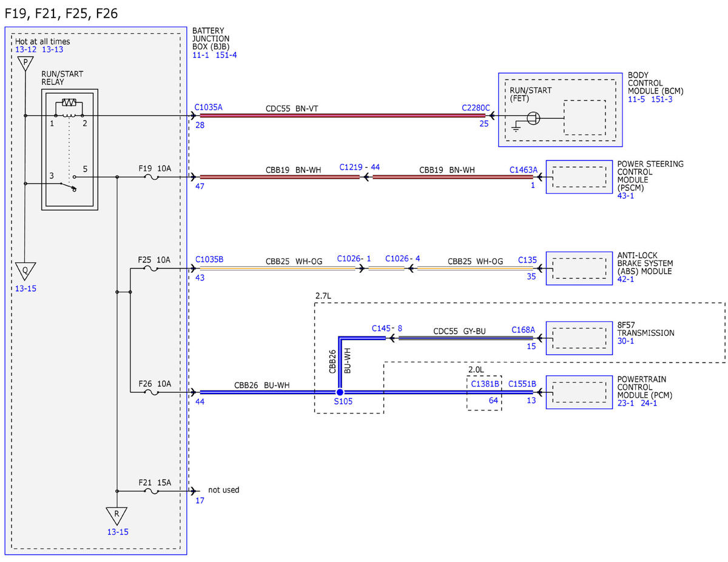This screenshot has height=562, width=728.
Task: Go to the 30-1 transmission page reference
Action: (x=626, y=341)
